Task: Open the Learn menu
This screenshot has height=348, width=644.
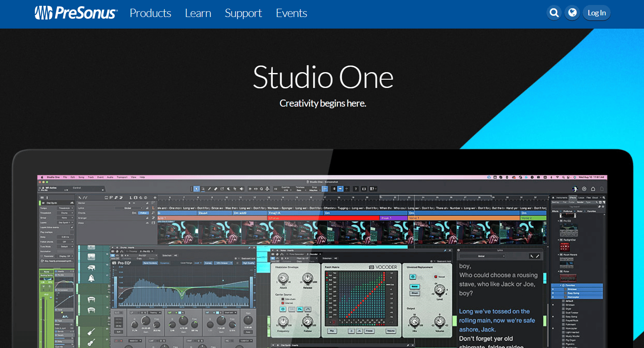Action: click(x=198, y=13)
